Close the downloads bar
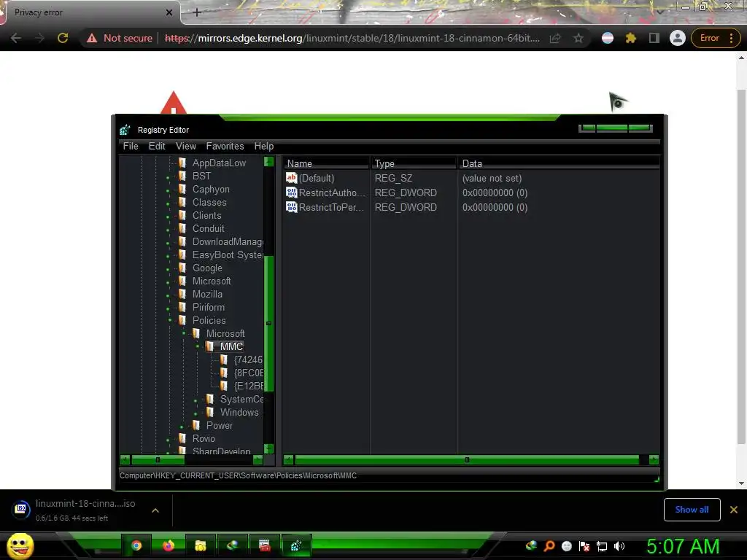747x560 pixels. coord(734,510)
